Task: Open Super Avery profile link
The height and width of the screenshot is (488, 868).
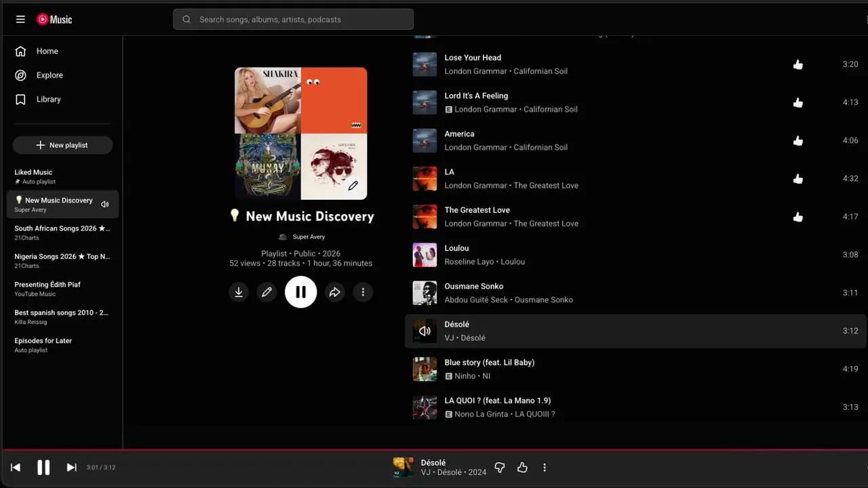Action: (309, 237)
